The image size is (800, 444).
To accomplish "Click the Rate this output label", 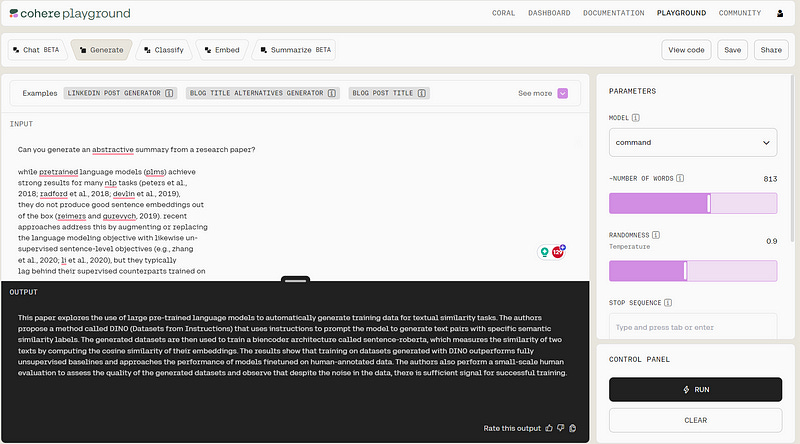I will point(512,428).
